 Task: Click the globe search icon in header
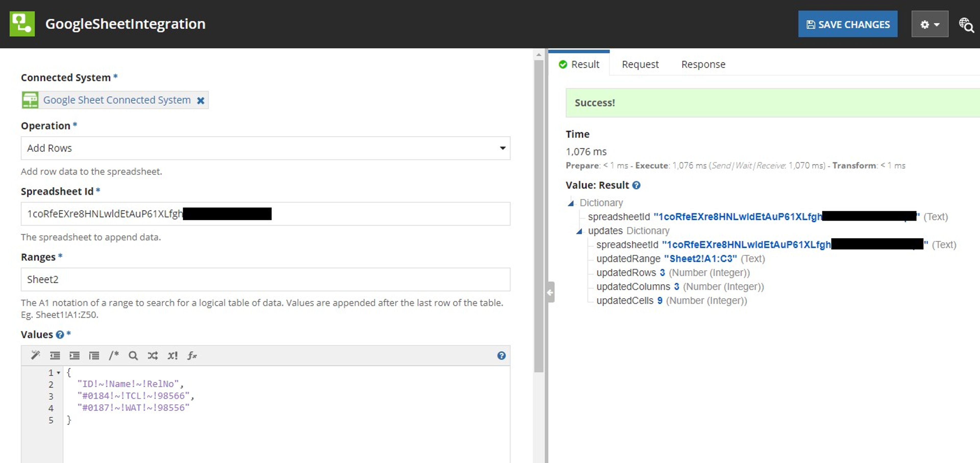pyautogui.click(x=966, y=25)
